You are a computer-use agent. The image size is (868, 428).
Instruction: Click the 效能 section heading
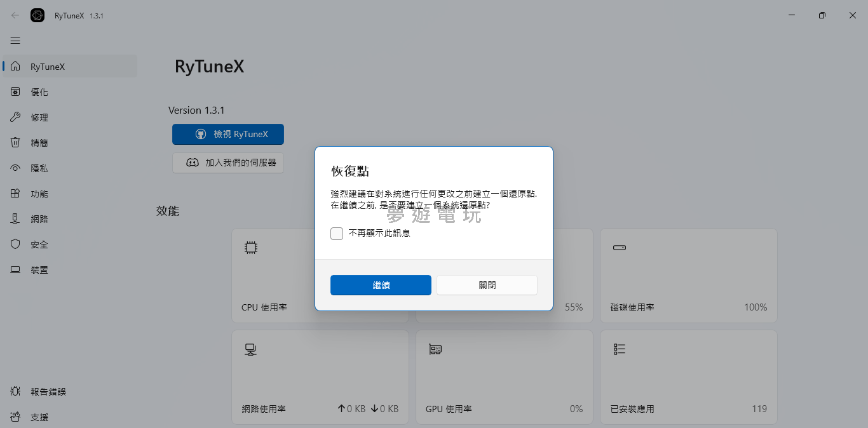(168, 211)
